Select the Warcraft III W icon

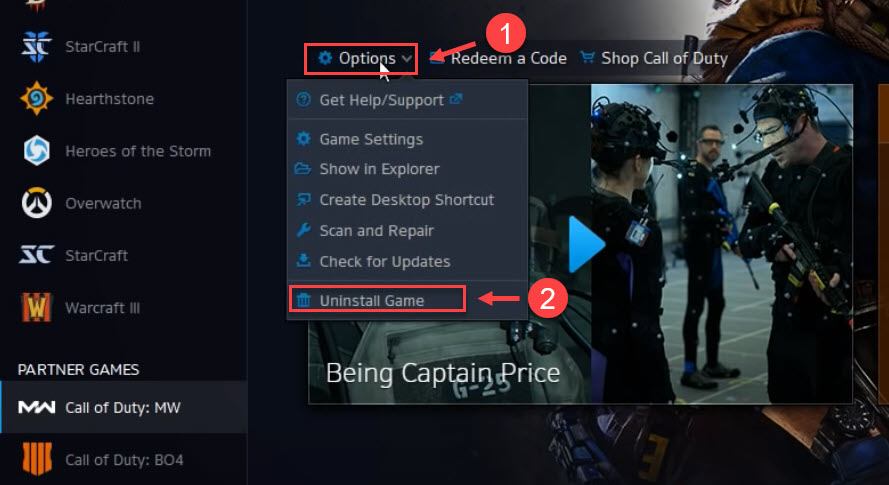point(36,307)
